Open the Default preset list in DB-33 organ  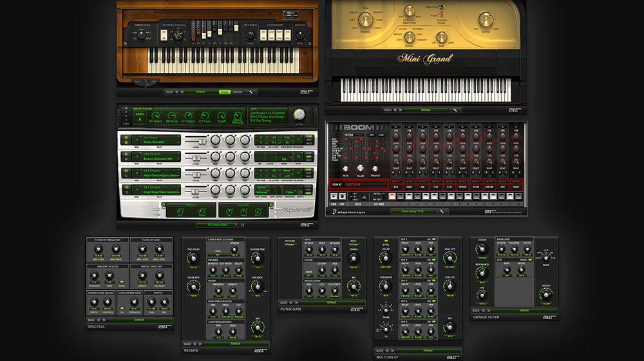pos(201,92)
